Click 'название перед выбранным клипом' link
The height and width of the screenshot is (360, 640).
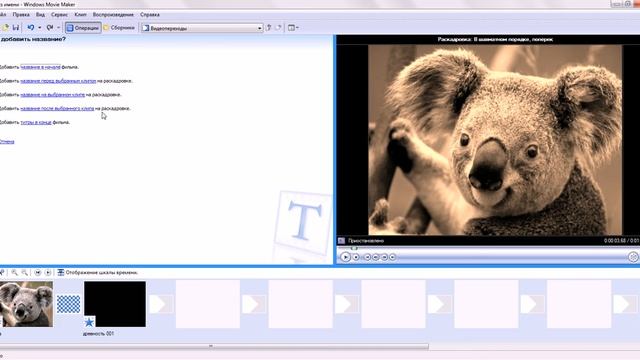[x=58, y=81]
